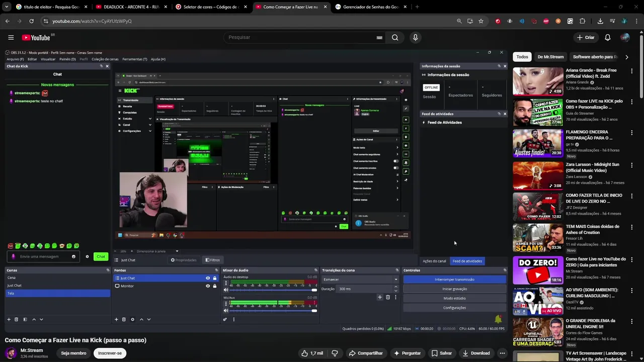Screen dimensions: 644x362
Task: Toggle visibility eye of Monitor source
Action: click(208, 286)
